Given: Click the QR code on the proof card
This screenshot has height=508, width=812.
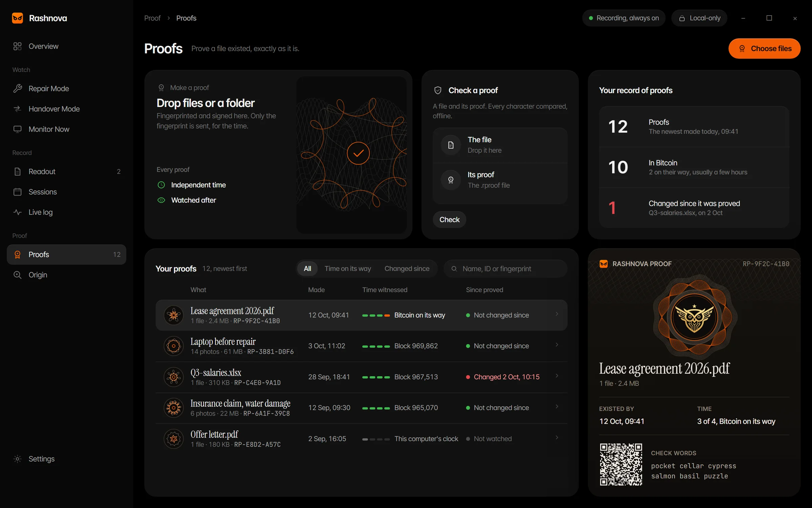Looking at the screenshot, I should [621, 464].
